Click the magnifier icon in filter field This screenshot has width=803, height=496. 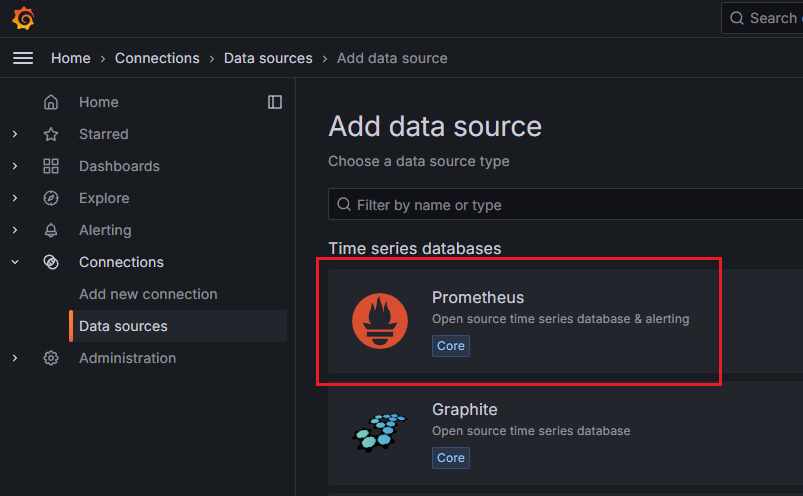[x=344, y=204]
